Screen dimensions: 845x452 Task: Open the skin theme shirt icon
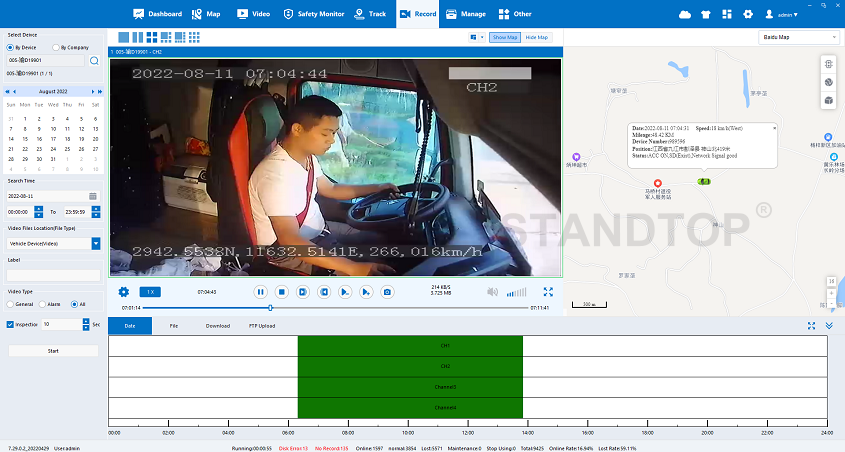pyautogui.click(x=705, y=14)
